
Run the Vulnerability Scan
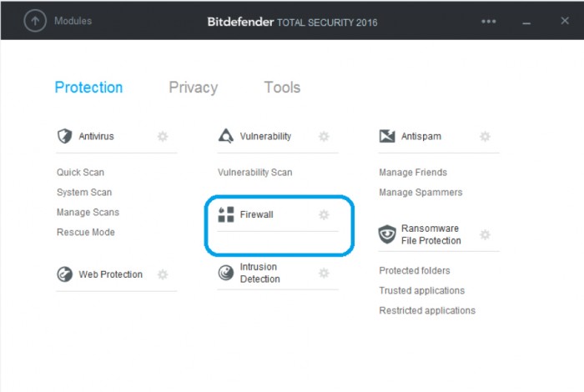click(x=255, y=173)
